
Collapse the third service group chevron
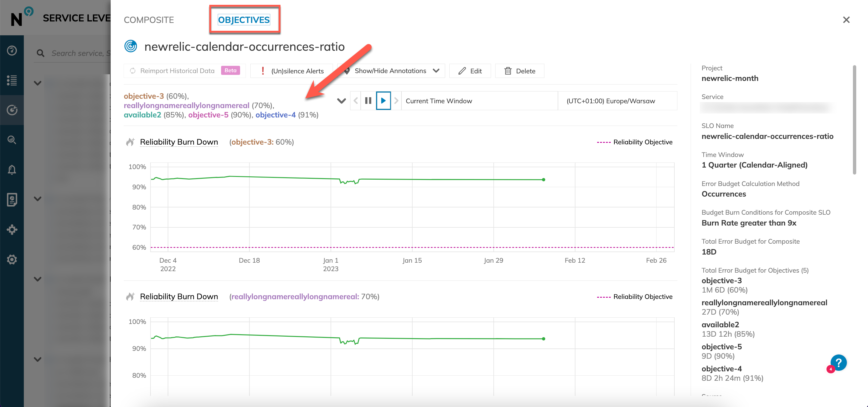[x=38, y=279]
